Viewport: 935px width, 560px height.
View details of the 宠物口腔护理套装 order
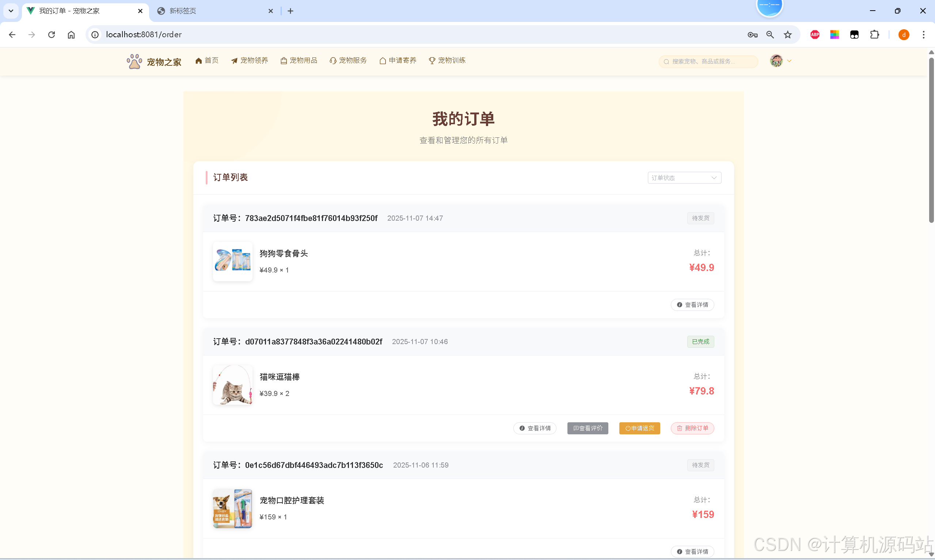[692, 552]
